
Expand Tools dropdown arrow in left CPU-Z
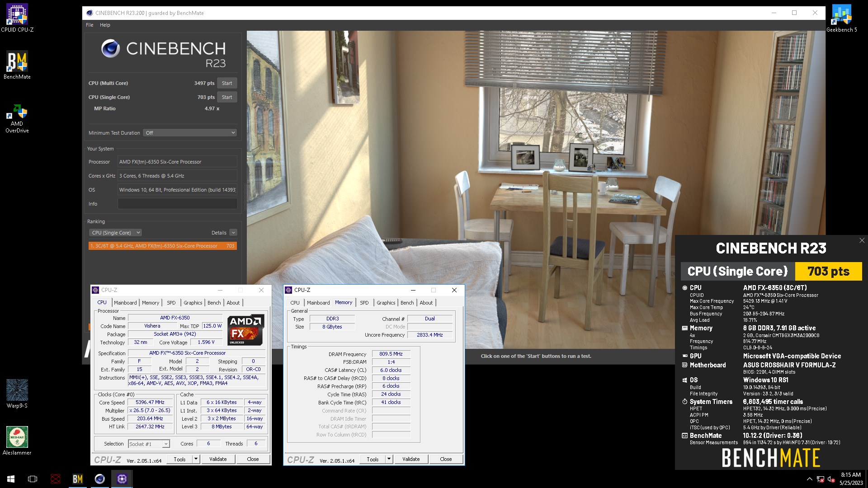tap(196, 459)
